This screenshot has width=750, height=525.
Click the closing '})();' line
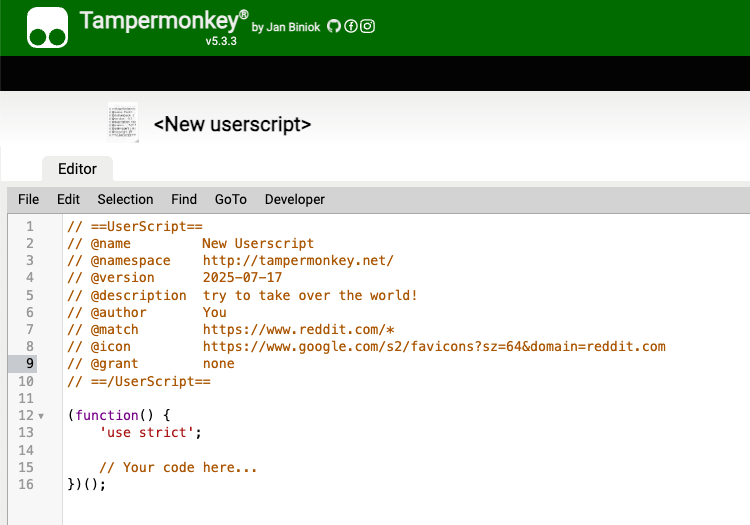click(x=87, y=484)
